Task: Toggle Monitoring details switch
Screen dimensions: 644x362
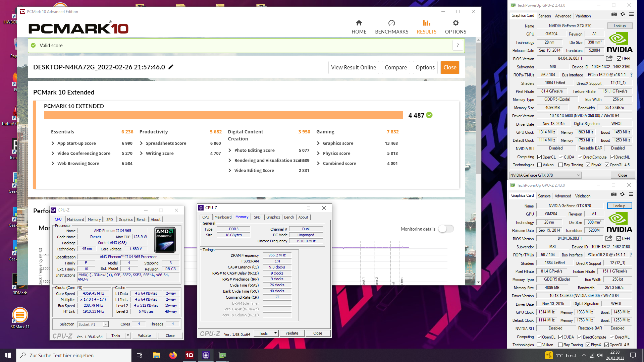Action: (x=446, y=229)
